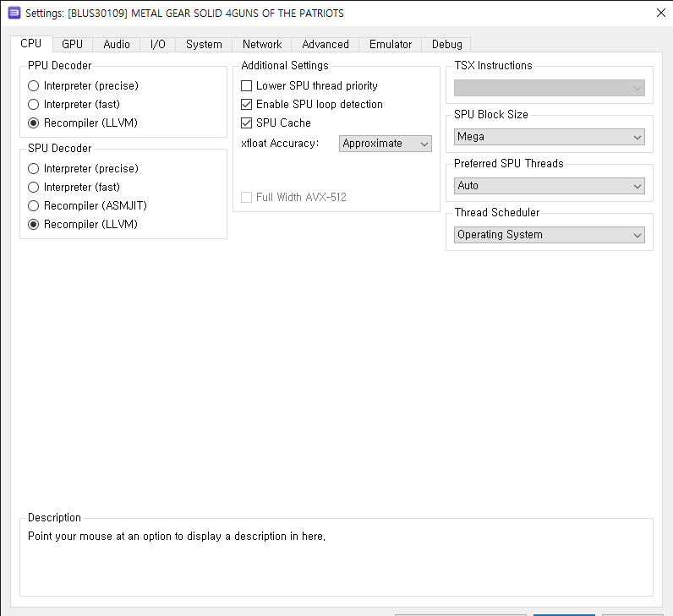Switch to the Audio tab

pos(117,44)
